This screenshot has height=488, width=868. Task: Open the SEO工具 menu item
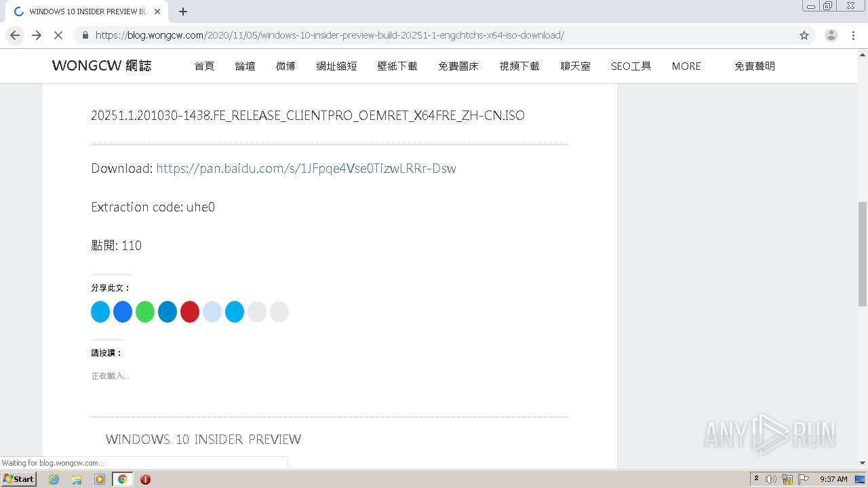pyautogui.click(x=631, y=66)
